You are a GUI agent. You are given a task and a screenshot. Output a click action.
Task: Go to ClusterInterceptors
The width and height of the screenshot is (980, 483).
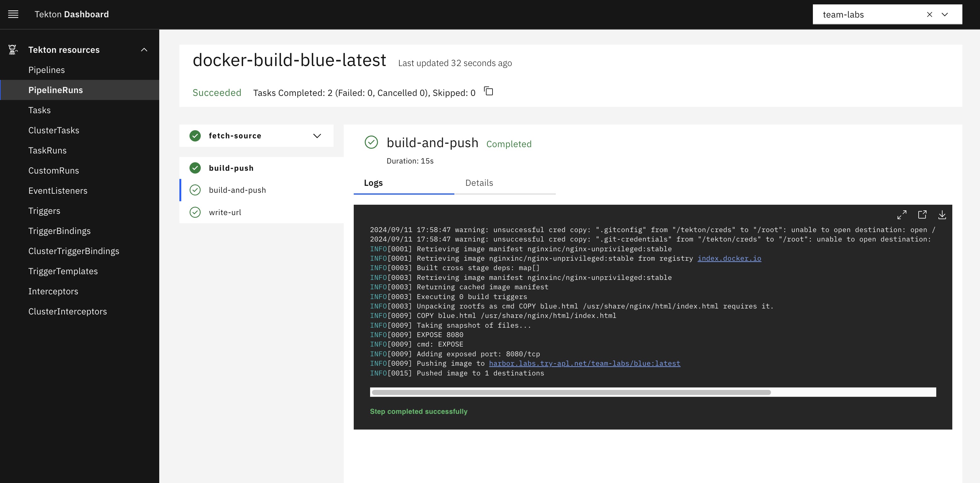[80, 312]
